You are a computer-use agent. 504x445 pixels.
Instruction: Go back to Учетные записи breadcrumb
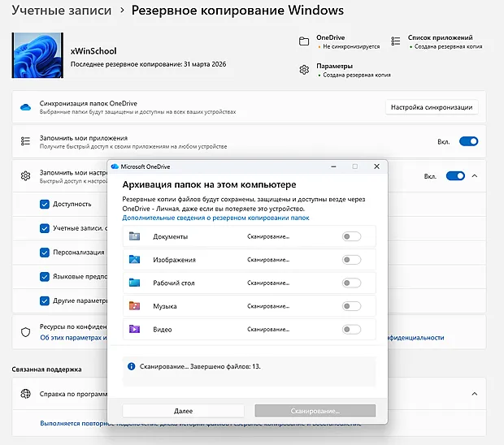(x=62, y=11)
